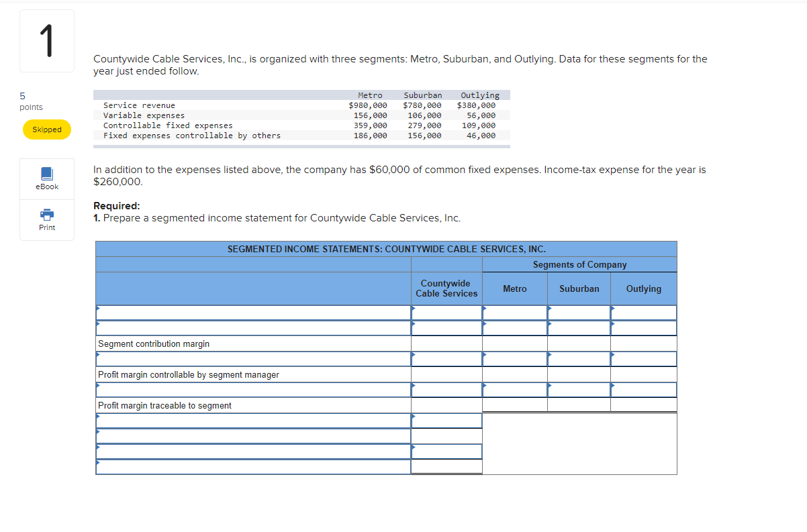Click 'Service revenue' row in data table
Screen dimensions: 807x532
coord(139,105)
